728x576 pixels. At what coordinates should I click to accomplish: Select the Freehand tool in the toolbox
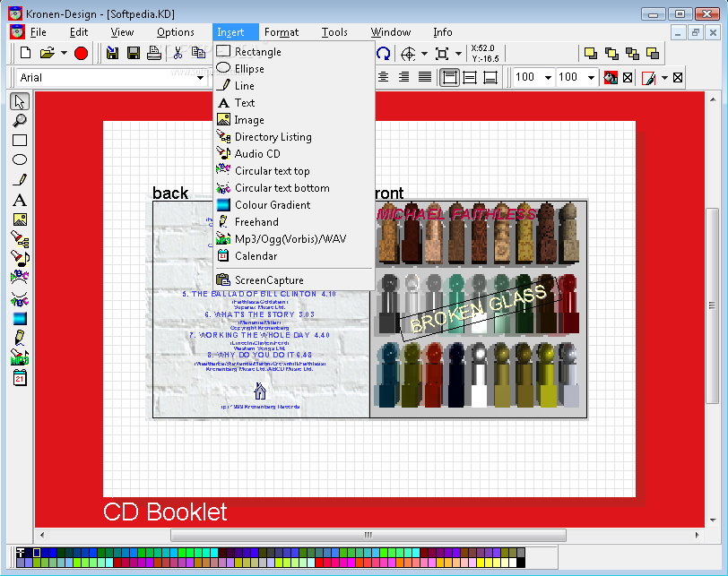(20, 338)
